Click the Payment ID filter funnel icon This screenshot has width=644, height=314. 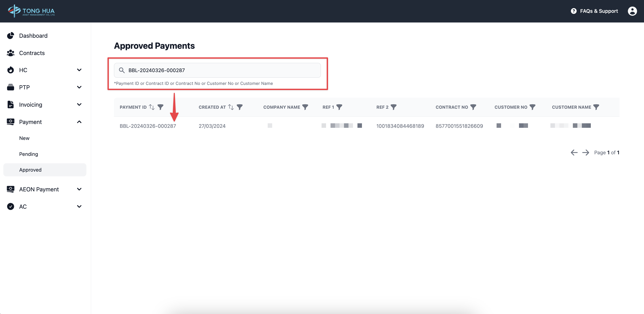pos(160,107)
